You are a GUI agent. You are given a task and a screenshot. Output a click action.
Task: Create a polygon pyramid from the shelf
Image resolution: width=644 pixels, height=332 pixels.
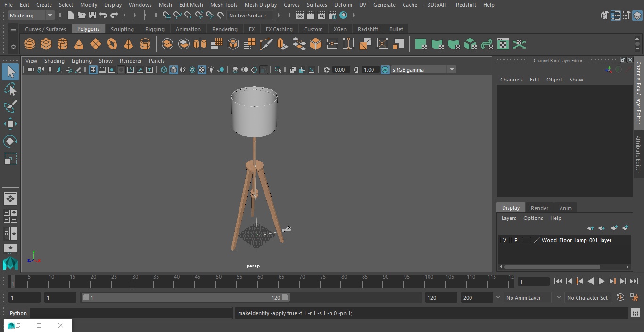(129, 44)
